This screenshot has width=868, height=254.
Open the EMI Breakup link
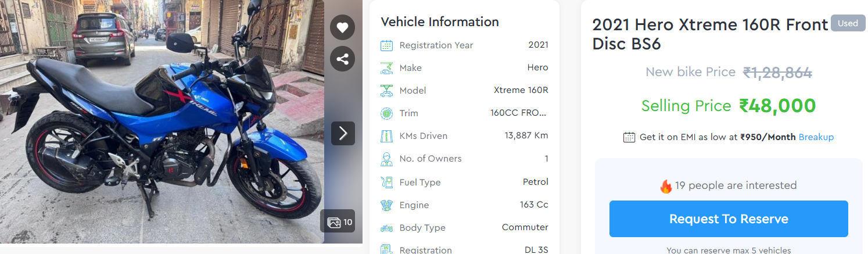pyautogui.click(x=816, y=137)
